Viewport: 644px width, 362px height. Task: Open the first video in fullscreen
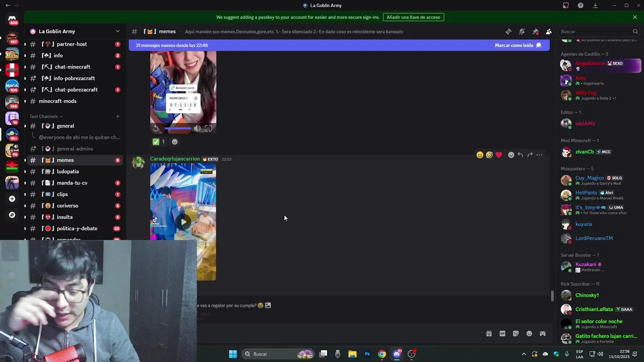[208, 128]
